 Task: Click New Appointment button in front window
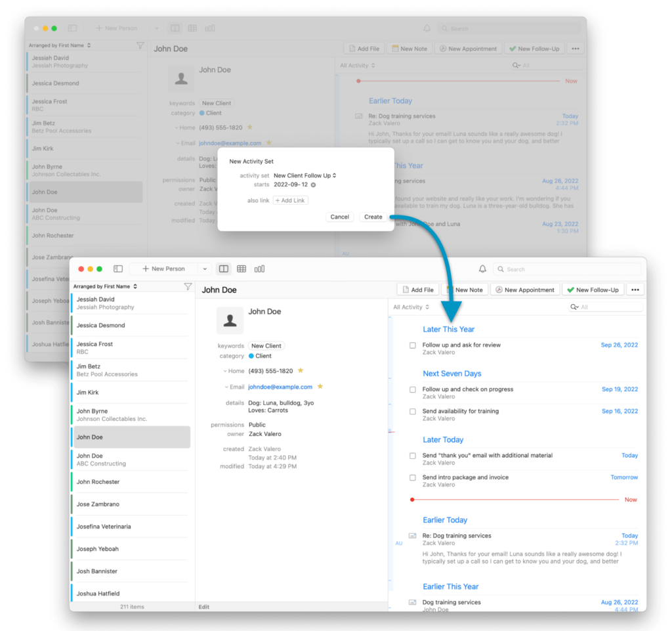524,290
